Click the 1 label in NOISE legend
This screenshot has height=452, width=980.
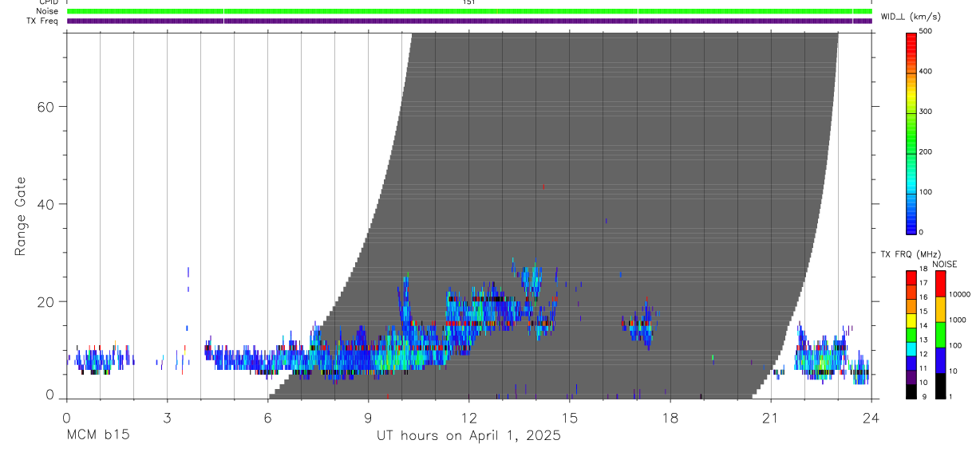click(952, 396)
